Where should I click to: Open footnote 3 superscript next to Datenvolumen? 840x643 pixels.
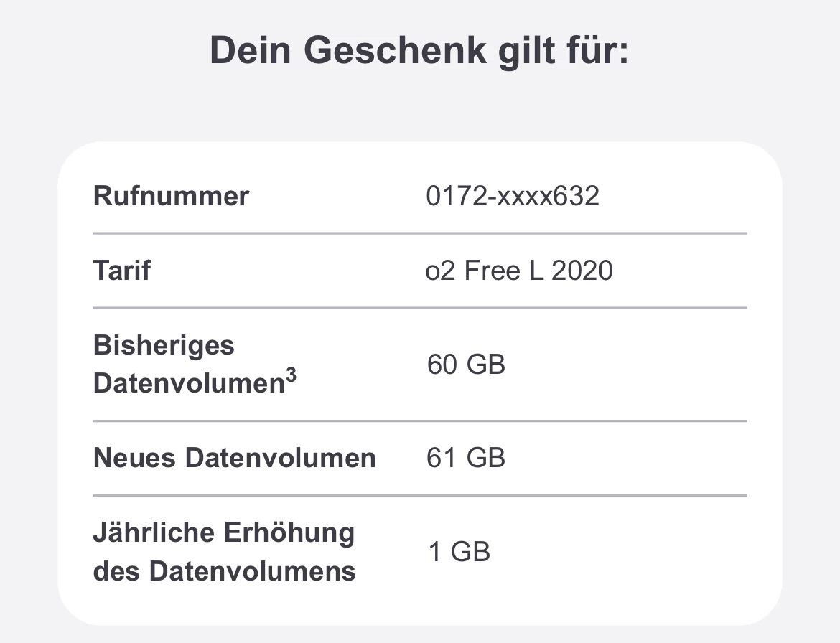290,375
